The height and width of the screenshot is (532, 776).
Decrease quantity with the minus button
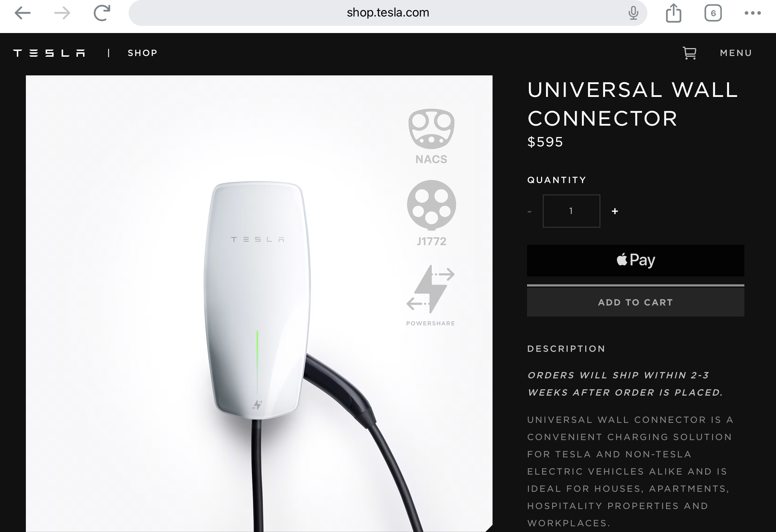tap(529, 211)
